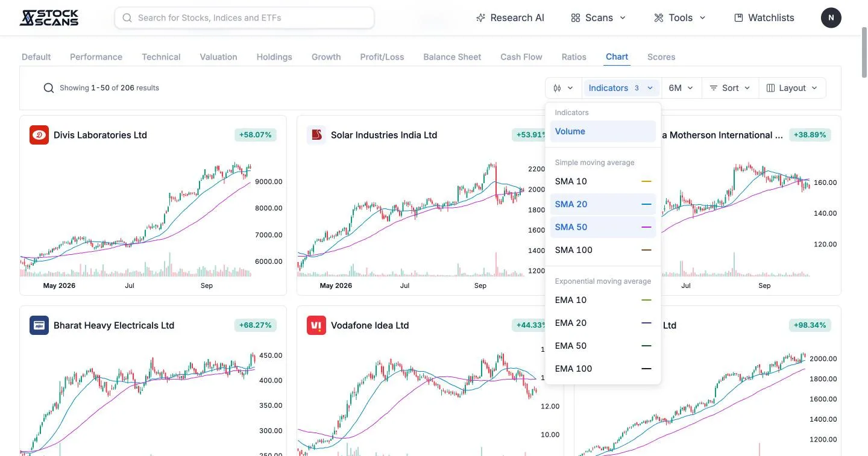Enable the EMA 20 indicator
868x456 pixels.
[603, 323]
